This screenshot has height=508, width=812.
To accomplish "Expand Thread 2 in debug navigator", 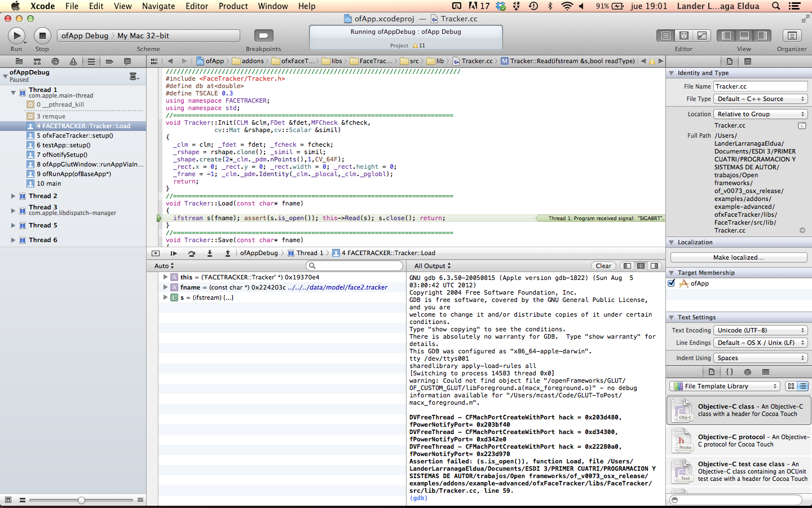I will coord(13,196).
